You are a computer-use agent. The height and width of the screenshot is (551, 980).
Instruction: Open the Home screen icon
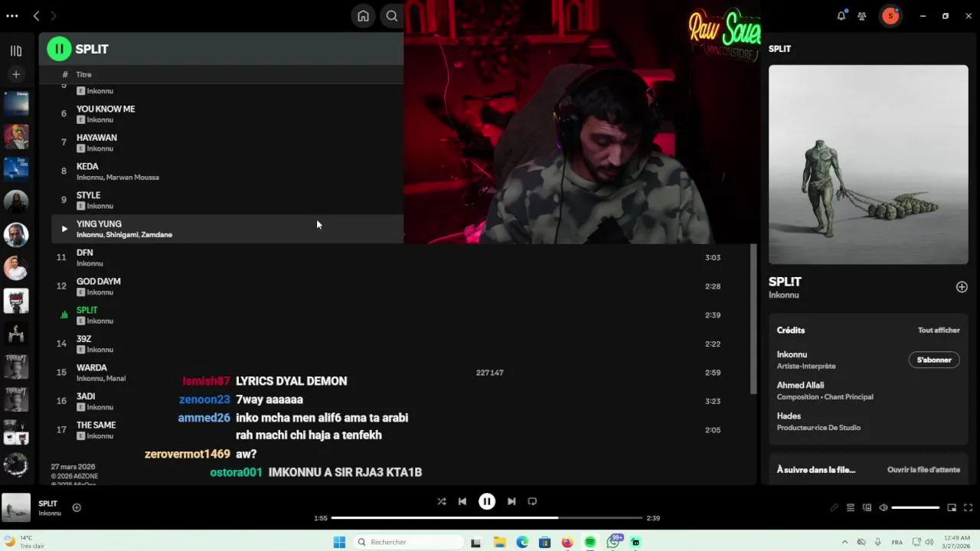coord(363,16)
